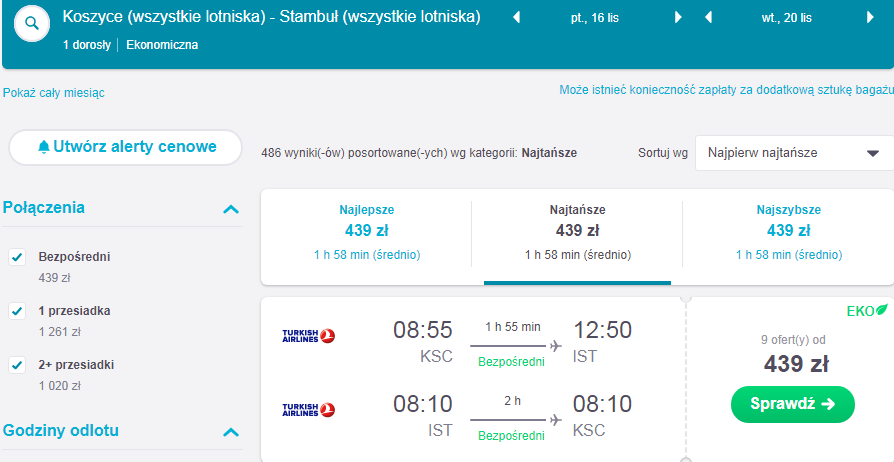The height and width of the screenshot is (462, 894).
Task: Click the magnifier search icon
Action: click(32, 24)
